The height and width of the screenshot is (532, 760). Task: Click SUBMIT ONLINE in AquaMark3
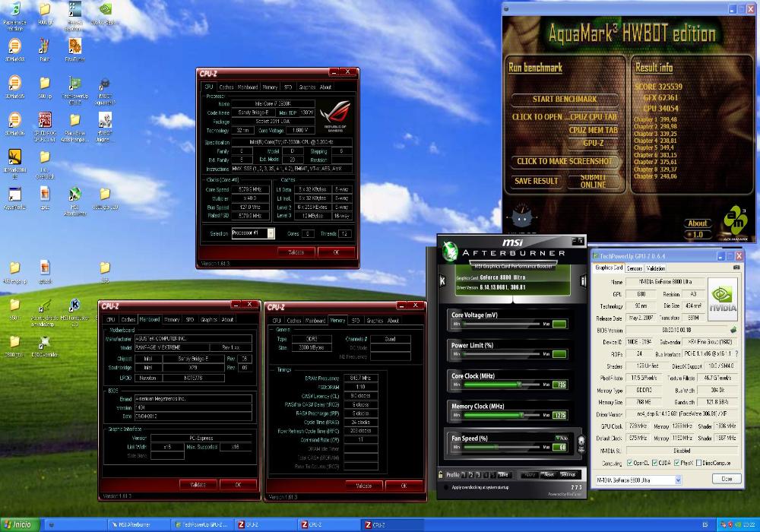[594, 181]
